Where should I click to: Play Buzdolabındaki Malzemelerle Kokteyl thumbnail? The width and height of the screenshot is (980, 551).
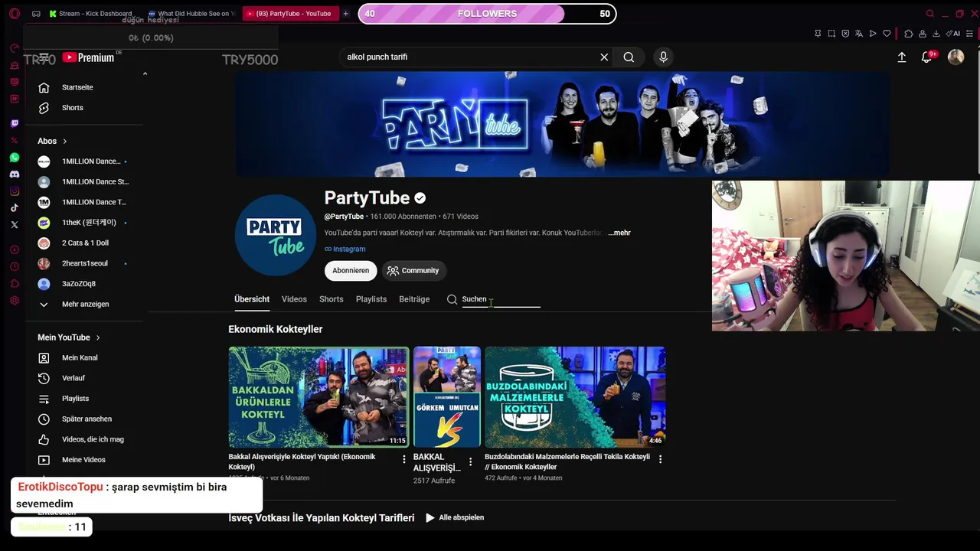tap(575, 397)
